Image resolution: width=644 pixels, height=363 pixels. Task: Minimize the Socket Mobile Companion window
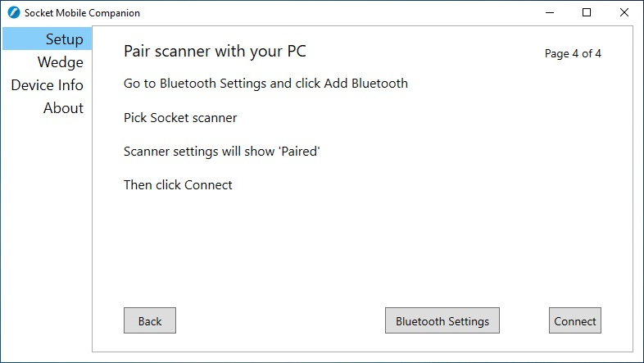(549, 13)
